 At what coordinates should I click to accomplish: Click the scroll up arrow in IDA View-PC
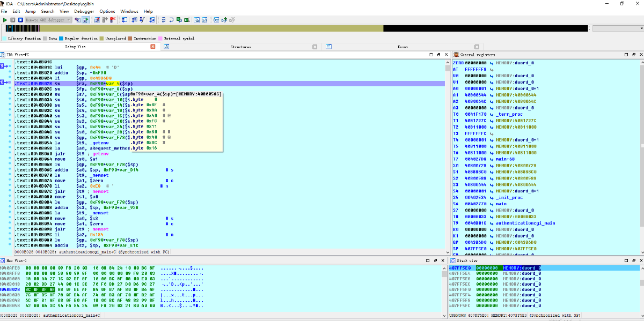click(448, 62)
